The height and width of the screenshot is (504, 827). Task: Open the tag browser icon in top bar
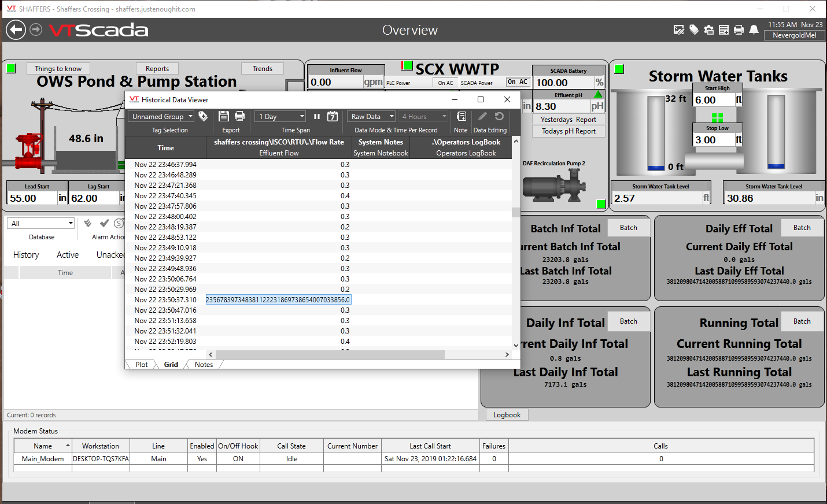point(694,29)
